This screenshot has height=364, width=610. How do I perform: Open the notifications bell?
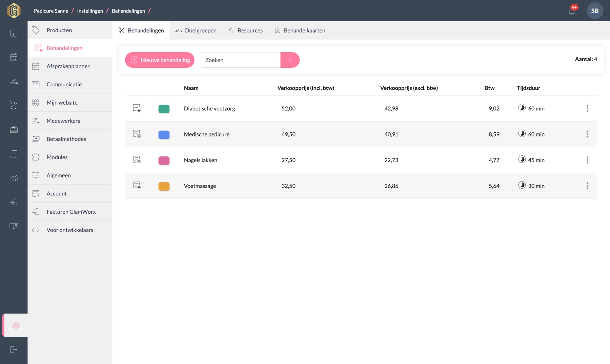coord(572,11)
